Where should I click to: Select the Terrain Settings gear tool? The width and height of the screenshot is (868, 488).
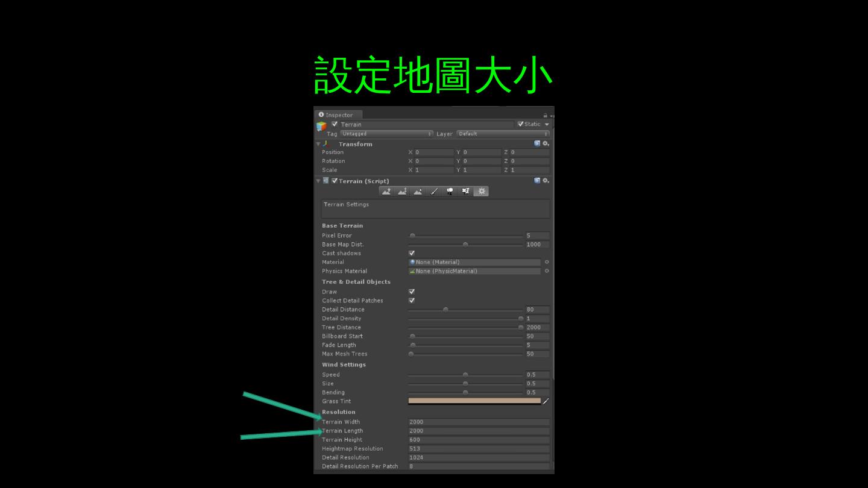click(x=481, y=192)
